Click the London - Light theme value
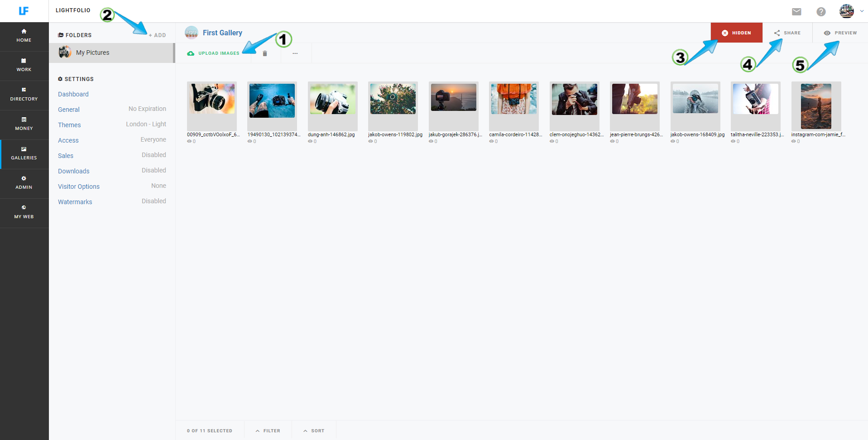Image resolution: width=868 pixels, height=440 pixels. tap(146, 124)
